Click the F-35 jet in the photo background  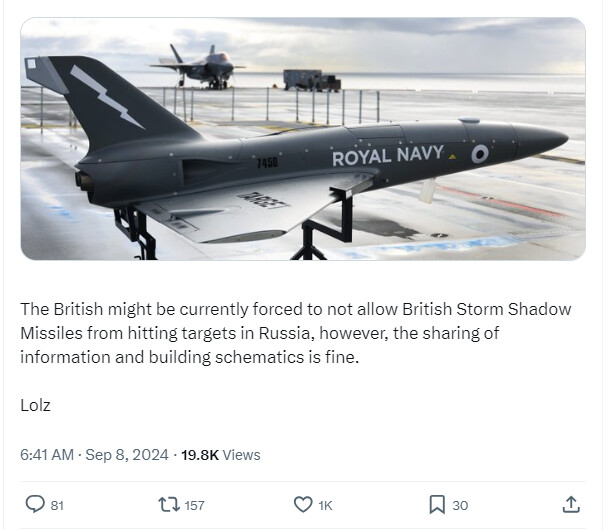click(198, 67)
